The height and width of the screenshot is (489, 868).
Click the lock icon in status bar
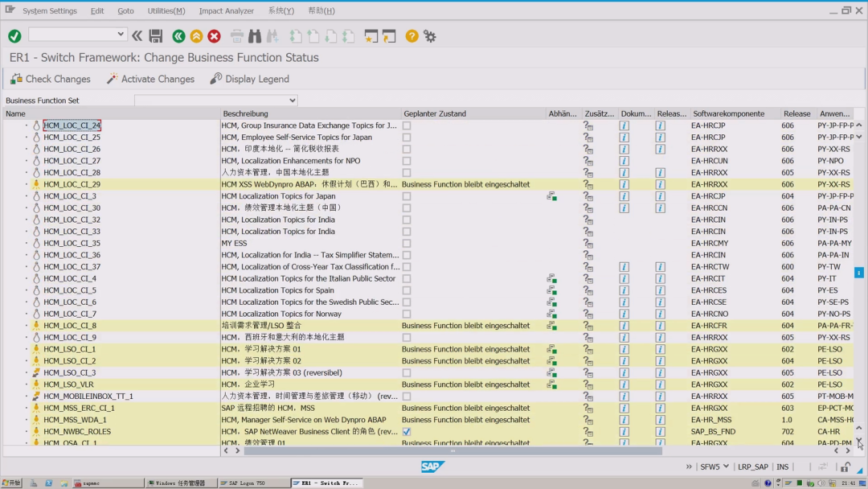(845, 466)
